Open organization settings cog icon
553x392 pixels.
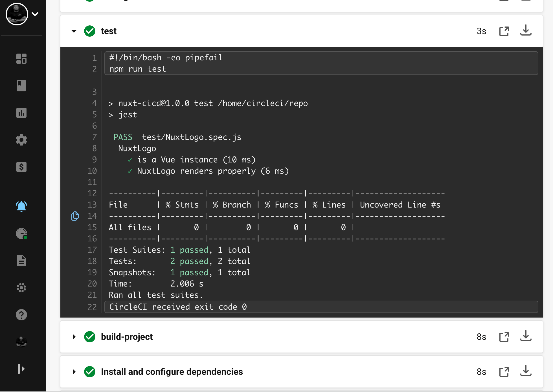point(21,287)
